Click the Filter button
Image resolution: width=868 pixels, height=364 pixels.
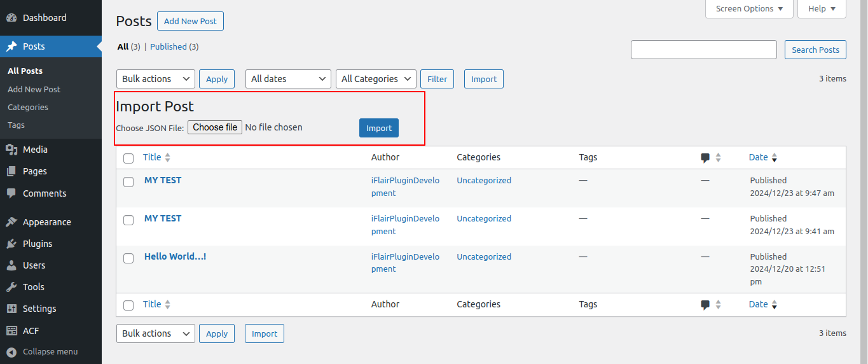point(437,79)
